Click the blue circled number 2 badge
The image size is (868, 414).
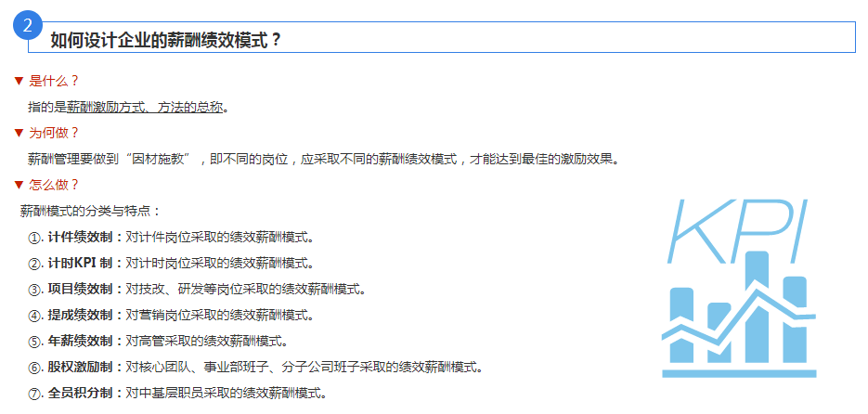pos(28,26)
